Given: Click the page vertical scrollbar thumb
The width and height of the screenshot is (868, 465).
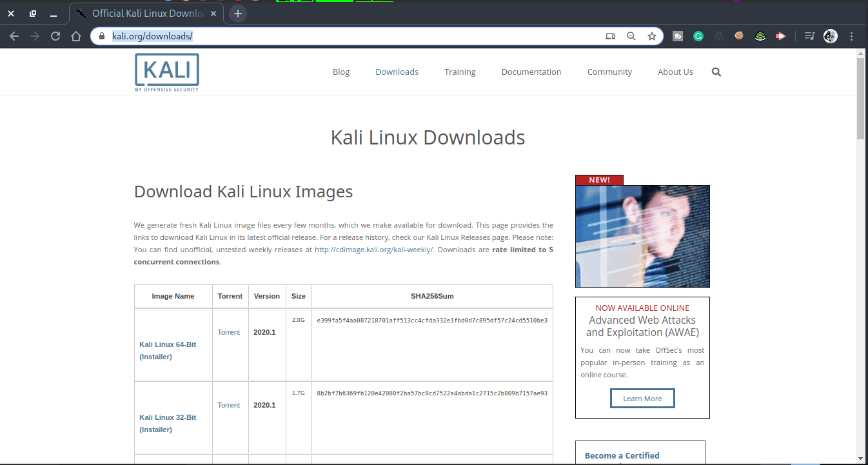Looking at the screenshot, I should click(860, 98).
